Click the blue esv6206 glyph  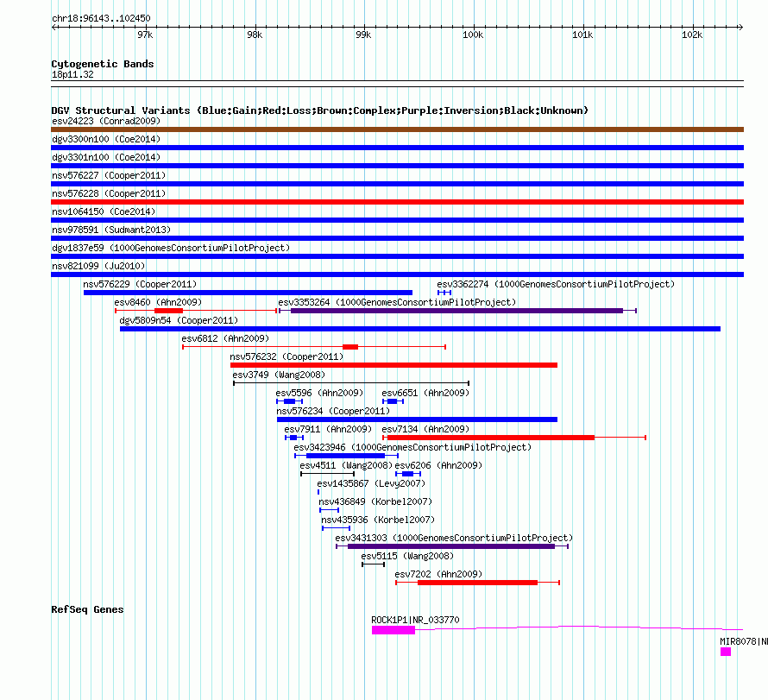408,474
